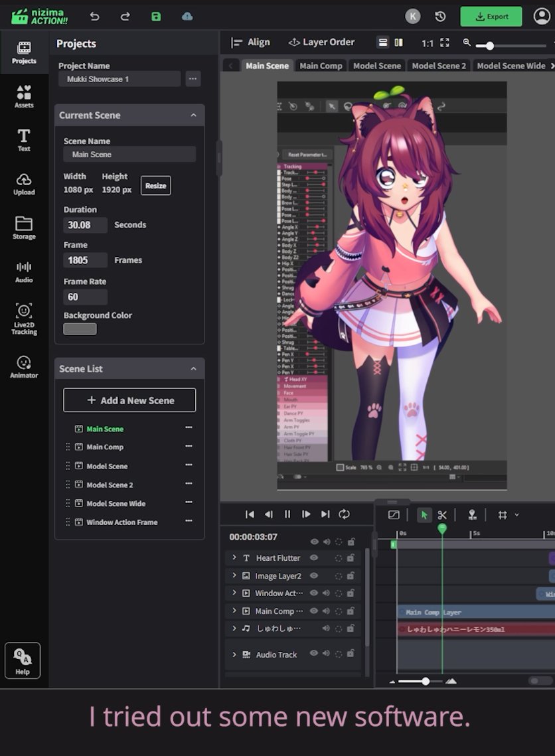Viewport: 555px width, 756px height.
Task: Collapse the Scene List section
Action: click(x=195, y=368)
